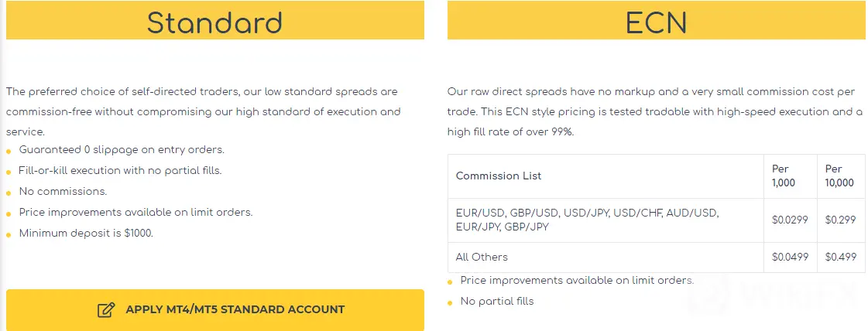Image resolution: width=868 pixels, height=331 pixels.
Task: Click the ECN price improvements bullet text
Action: (577, 281)
